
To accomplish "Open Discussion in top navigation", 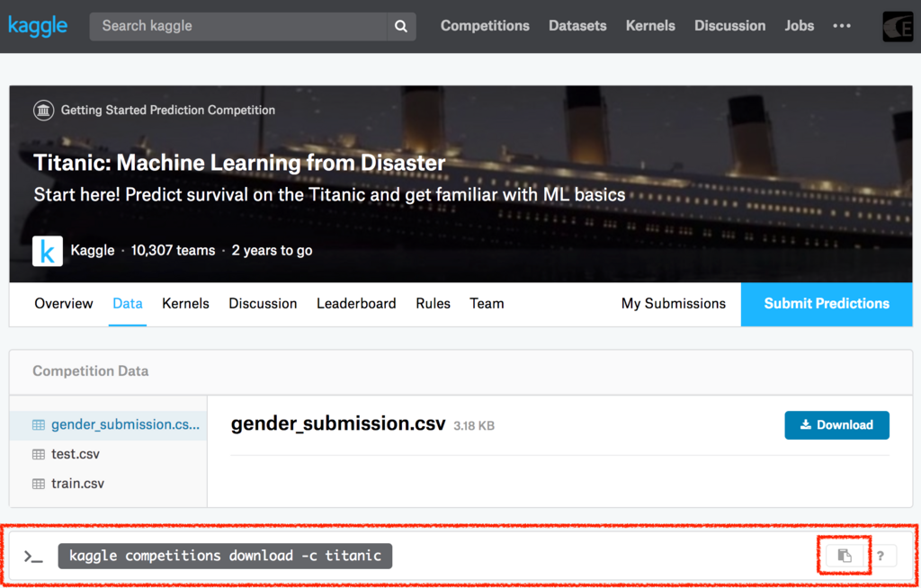I will click(x=729, y=26).
